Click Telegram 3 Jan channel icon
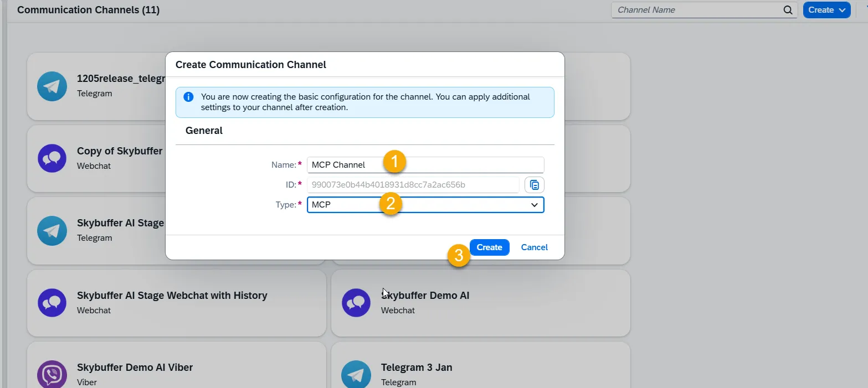The height and width of the screenshot is (388, 868). (x=356, y=375)
